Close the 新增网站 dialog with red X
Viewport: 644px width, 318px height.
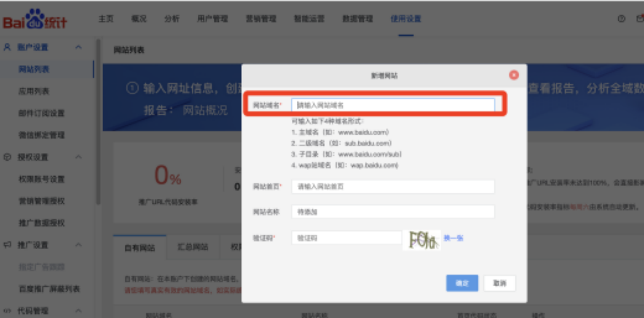pyautogui.click(x=514, y=75)
